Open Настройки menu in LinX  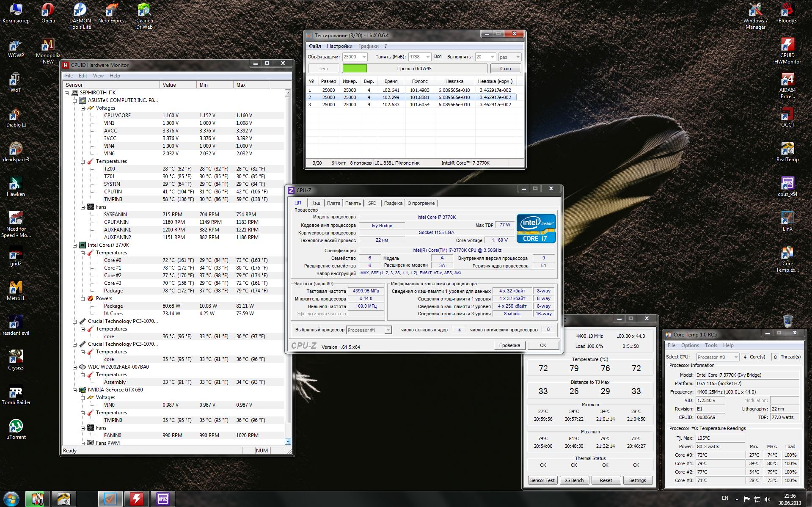point(339,46)
